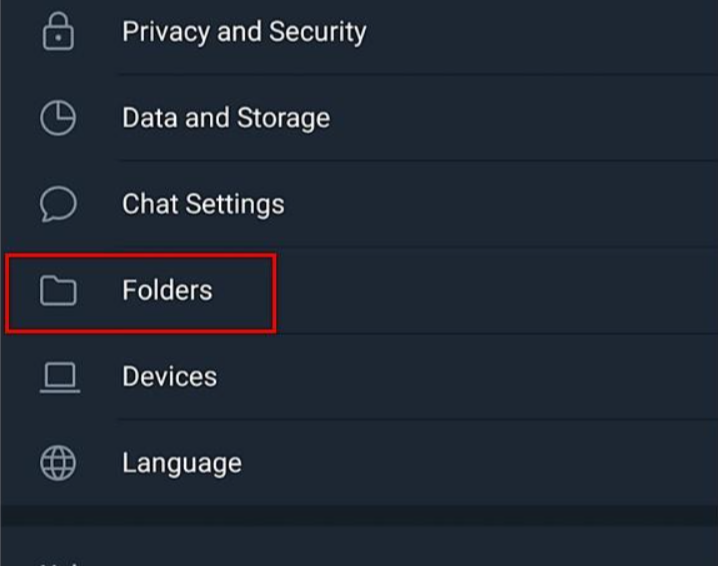The height and width of the screenshot is (566, 718).
Task: Click the speech bubble Chat Settings icon
Action: point(58,204)
